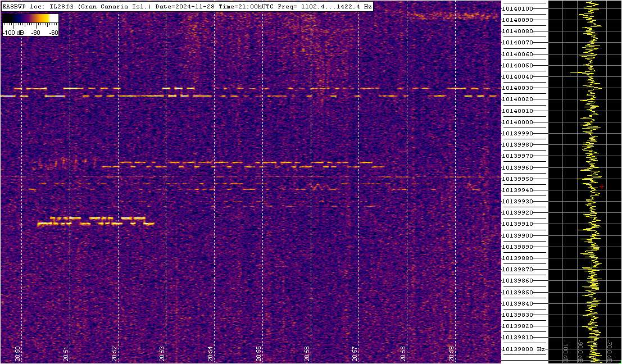The height and width of the screenshot is (364, 622).
Task: Click the 10139950 frequency label
Action: pyautogui.click(x=517, y=179)
